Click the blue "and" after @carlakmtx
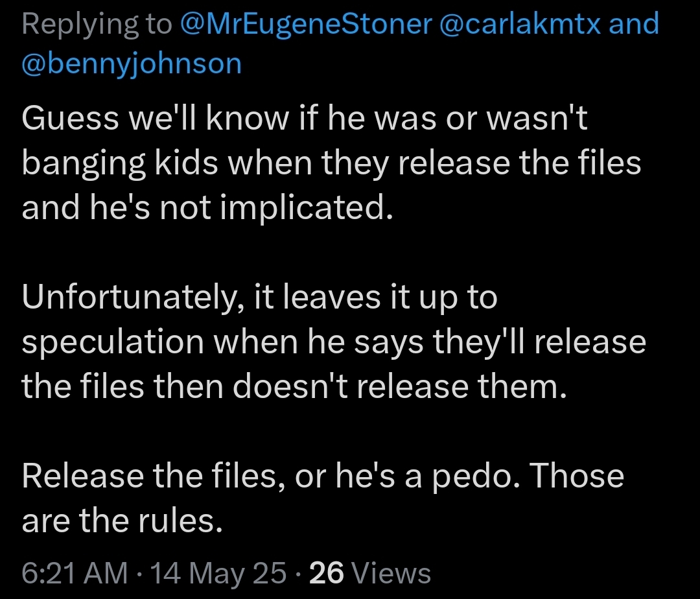The height and width of the screenshot is (599, 700). pos(634,23)
